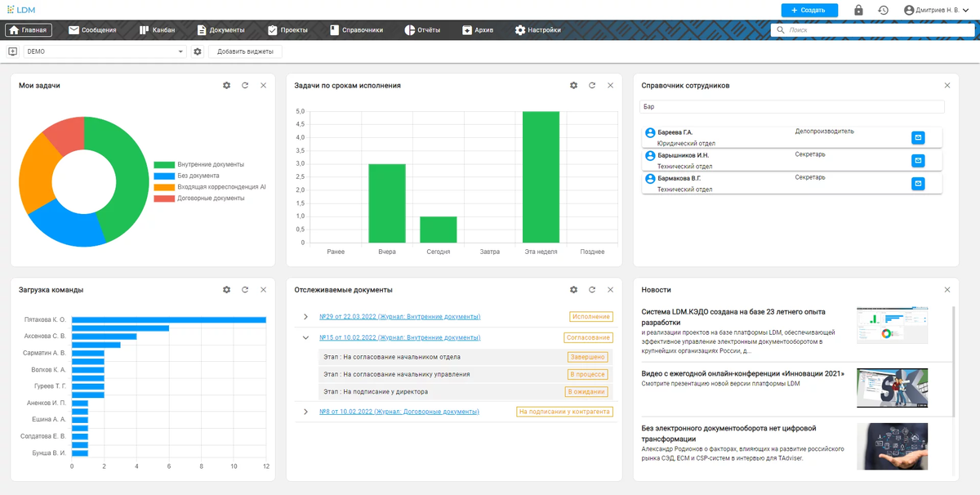This screenshot has height=495, width=980.
Task: Send message to Бареева Г.А.
Action: click(918, 137)
